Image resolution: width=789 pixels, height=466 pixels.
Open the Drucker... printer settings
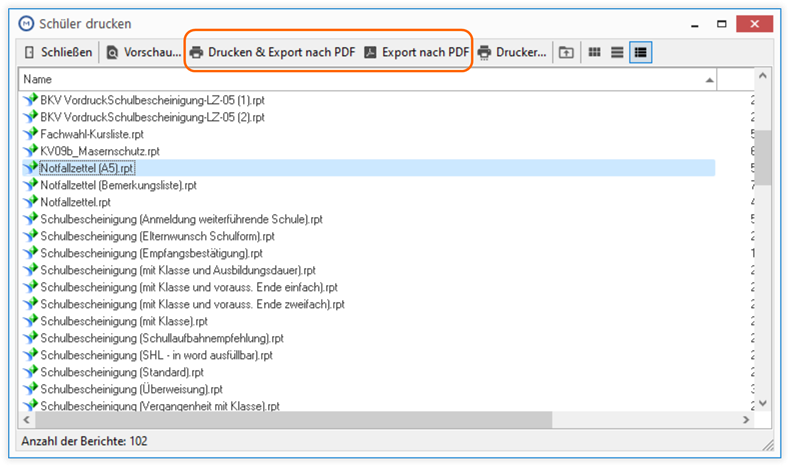coord(512,52)
